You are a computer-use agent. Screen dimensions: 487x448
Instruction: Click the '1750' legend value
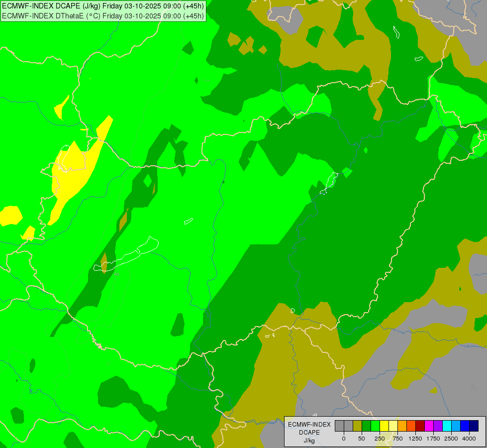(x=433, y=439)
